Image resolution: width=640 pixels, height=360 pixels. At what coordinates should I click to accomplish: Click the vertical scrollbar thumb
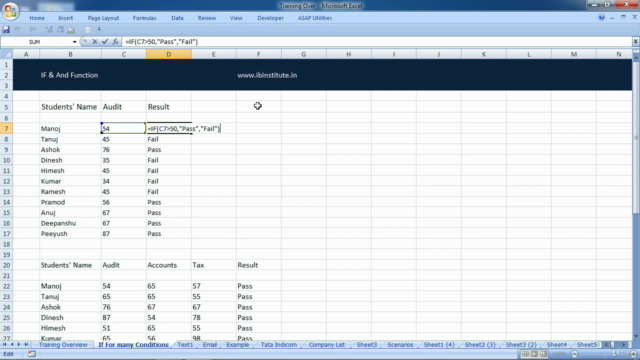tap(636, 137)
